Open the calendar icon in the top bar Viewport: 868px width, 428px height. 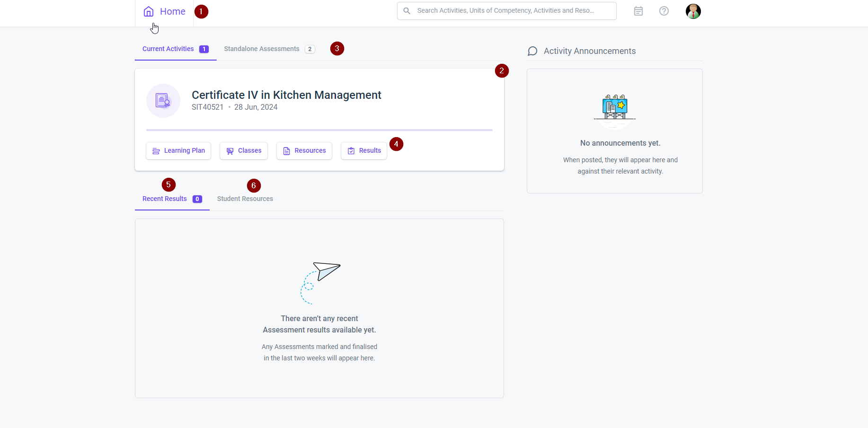click(x=638, y=11)
